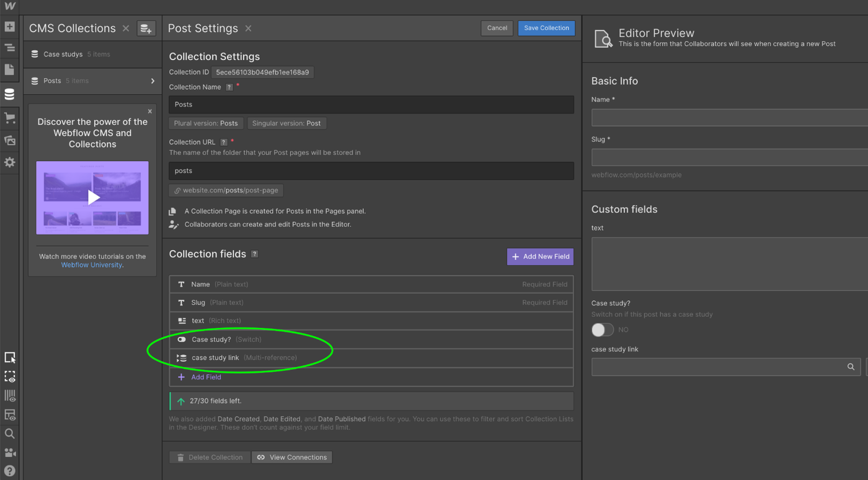Open the video tutorials camera icon
The height and width of the screenshot is (480, 868).
coord(9,452)
